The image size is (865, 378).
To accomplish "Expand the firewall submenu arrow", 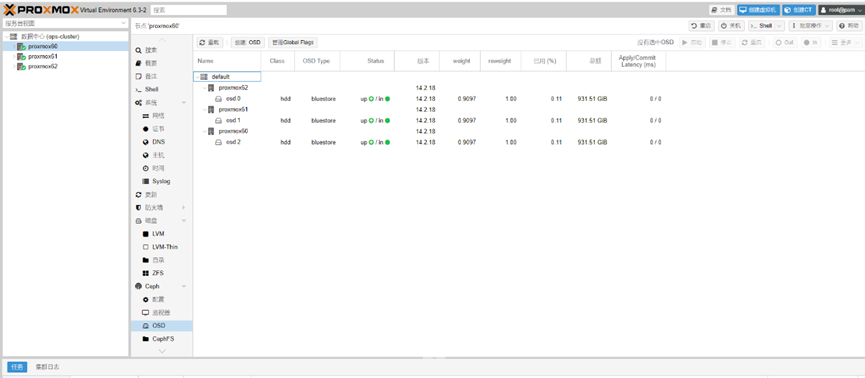I will tap(184, 207).
